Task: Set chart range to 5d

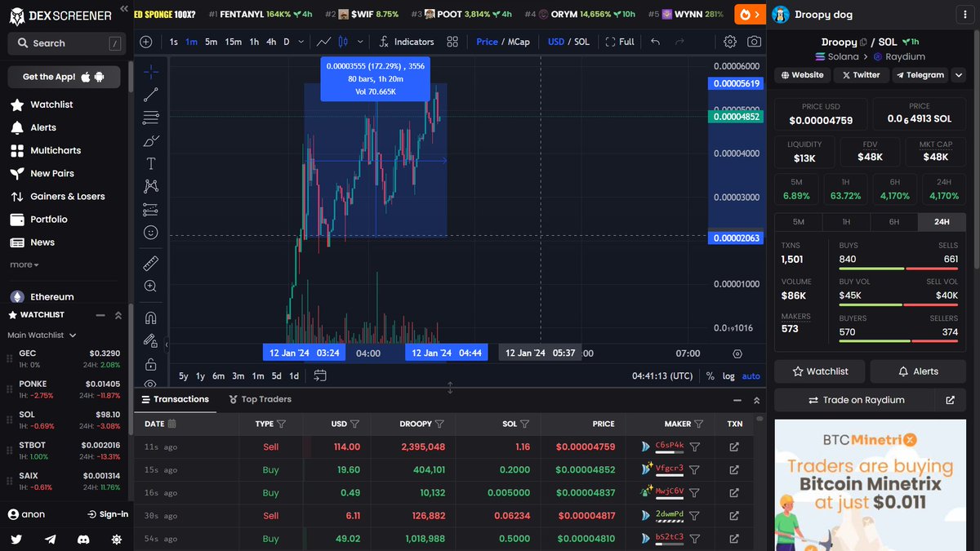Action: click(277, 376)
